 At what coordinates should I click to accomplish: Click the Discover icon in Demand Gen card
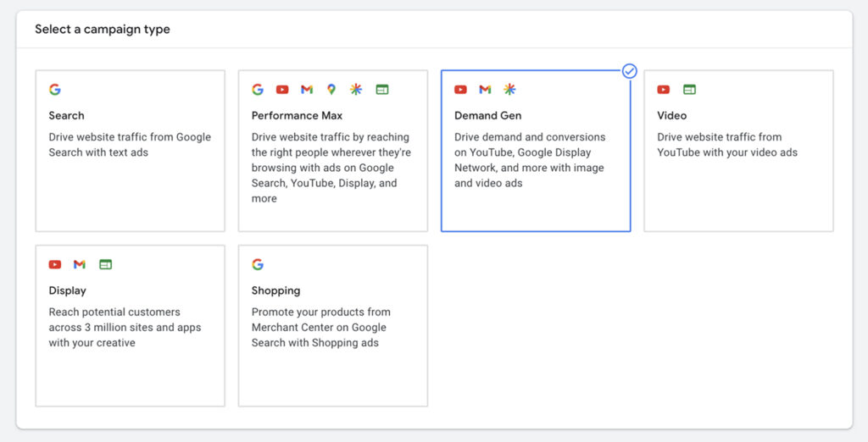pyautogui.click(x=509, y=90)
